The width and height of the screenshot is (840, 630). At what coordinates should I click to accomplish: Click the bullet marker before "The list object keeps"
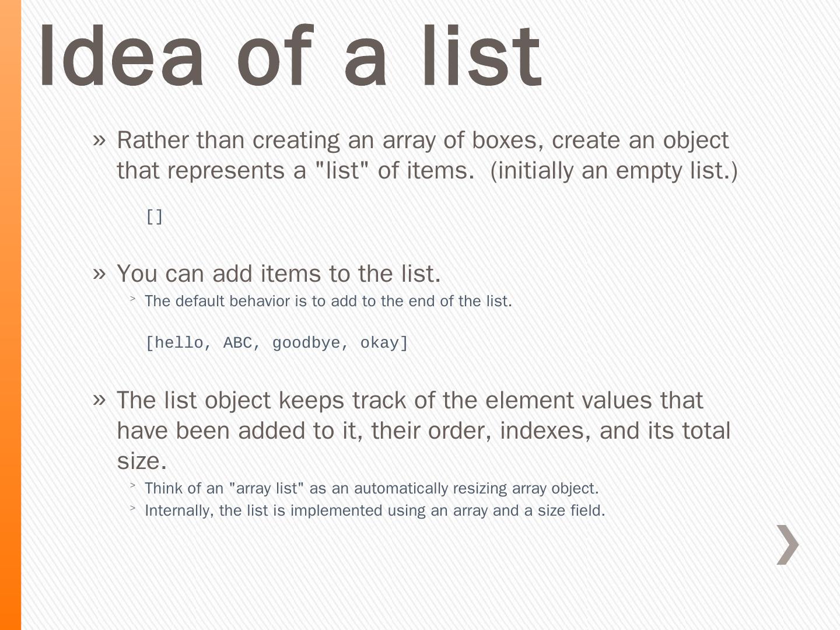[99, 400]
